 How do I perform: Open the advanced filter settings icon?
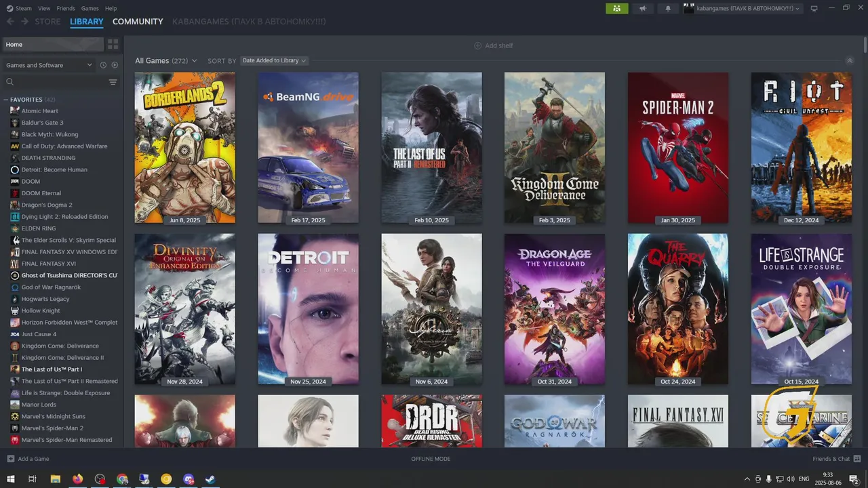(x=113, y=82)
